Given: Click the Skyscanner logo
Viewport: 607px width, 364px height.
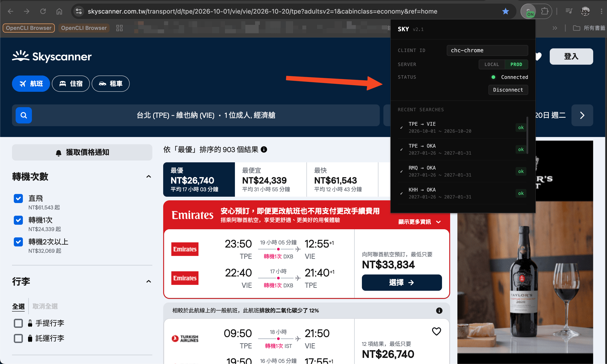Looking at the screenshot, I should (52, 57).
